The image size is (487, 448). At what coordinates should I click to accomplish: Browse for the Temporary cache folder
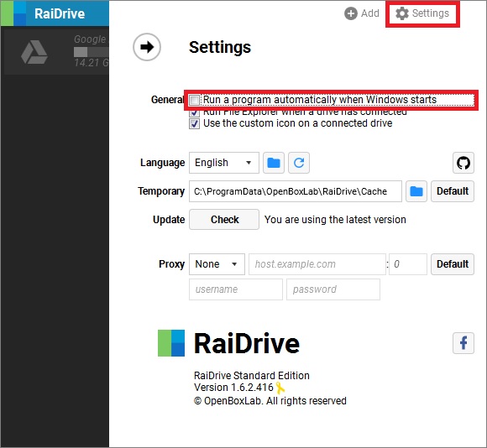pos(416,191)
